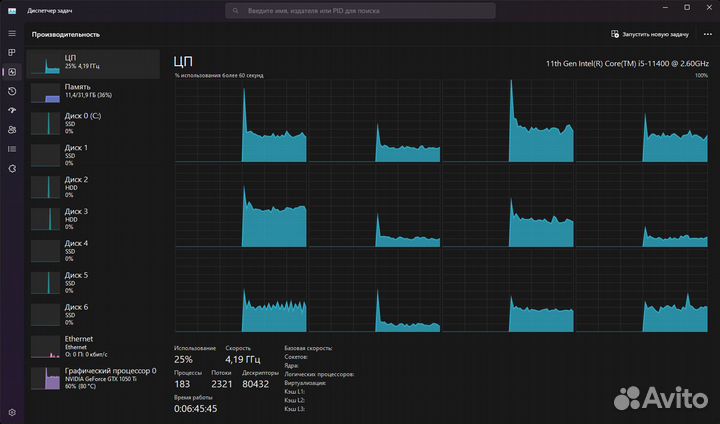
Task: Click the search box at the top
Action: coord(359,11)
